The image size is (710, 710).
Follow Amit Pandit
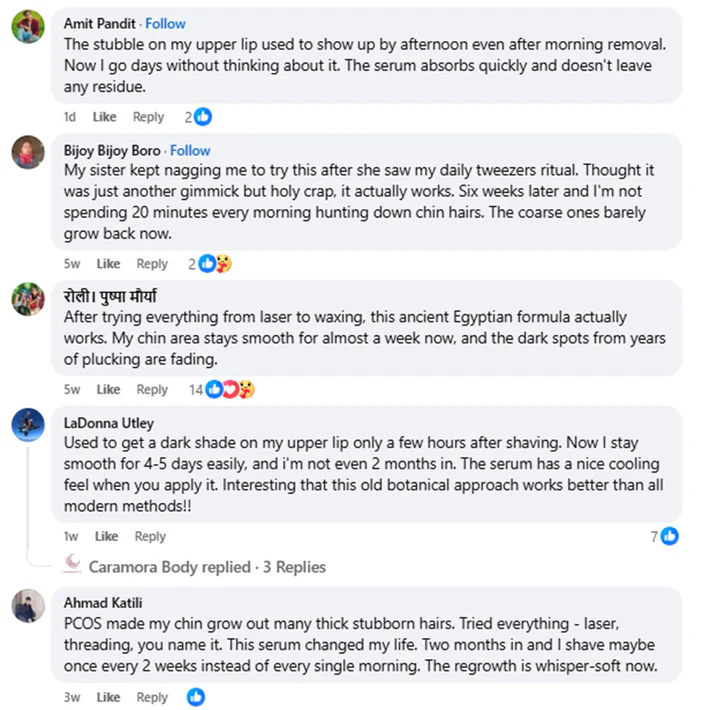click(x=165, y=23)
